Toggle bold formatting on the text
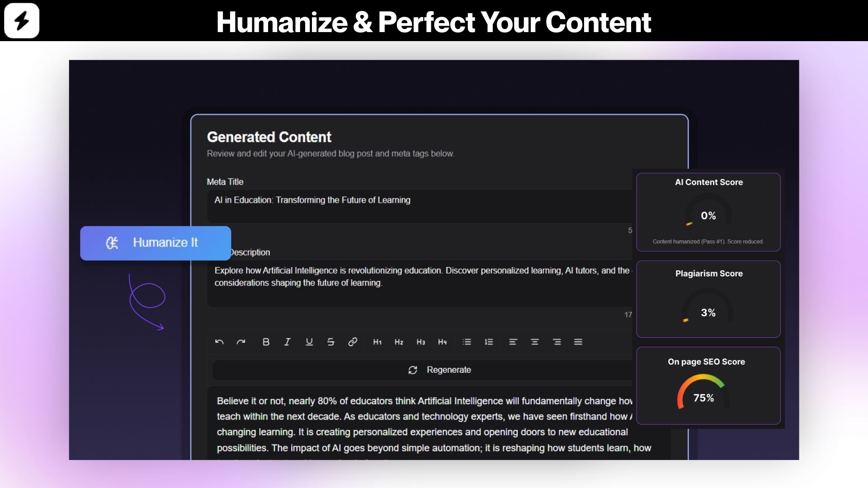868x488 pixels. (266, 342)
